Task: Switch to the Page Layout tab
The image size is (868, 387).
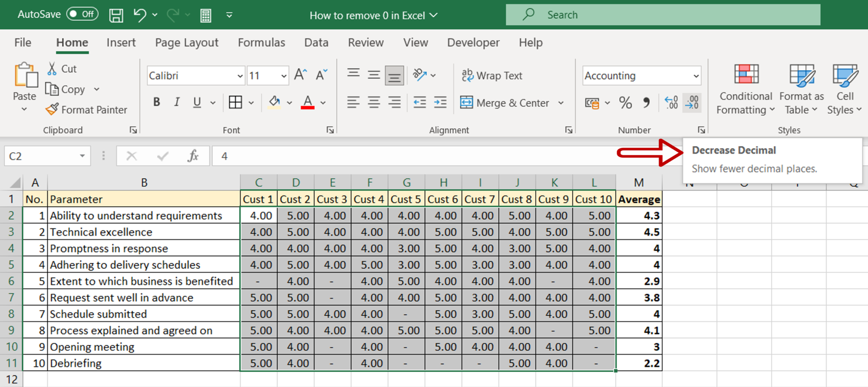Action: (x=186, y=42)
